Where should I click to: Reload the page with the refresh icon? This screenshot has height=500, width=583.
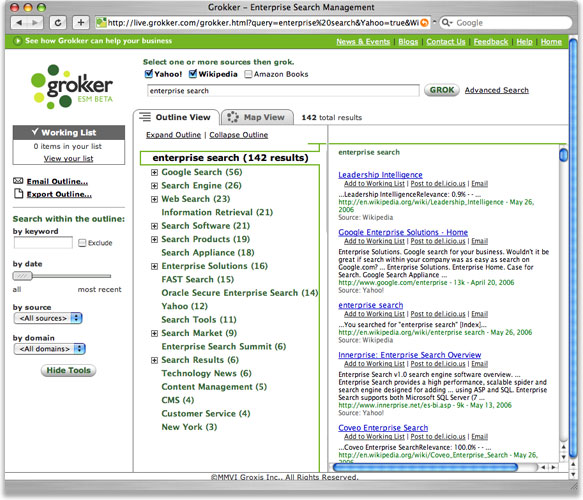coord(58,23)
